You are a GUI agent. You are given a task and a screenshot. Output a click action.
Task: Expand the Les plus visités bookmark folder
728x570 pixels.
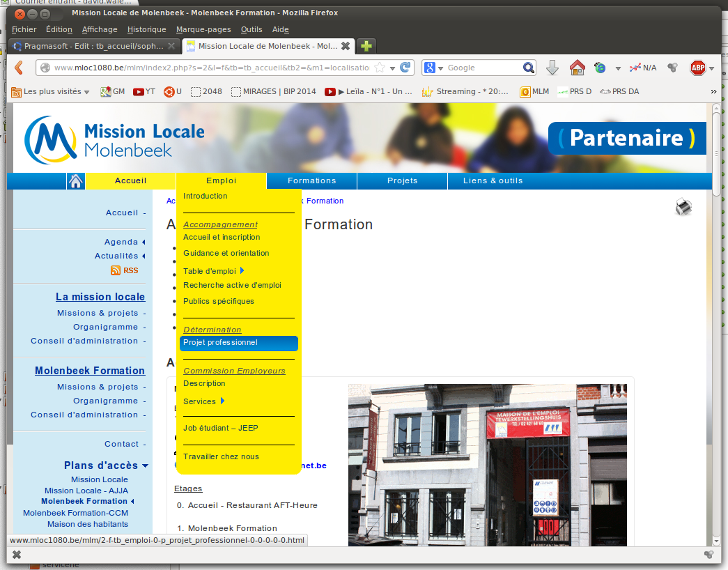tap(50, 91)
